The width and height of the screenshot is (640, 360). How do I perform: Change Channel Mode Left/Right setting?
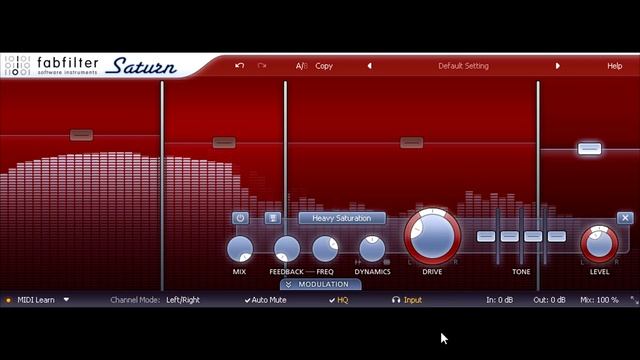(x=183, y=300)
